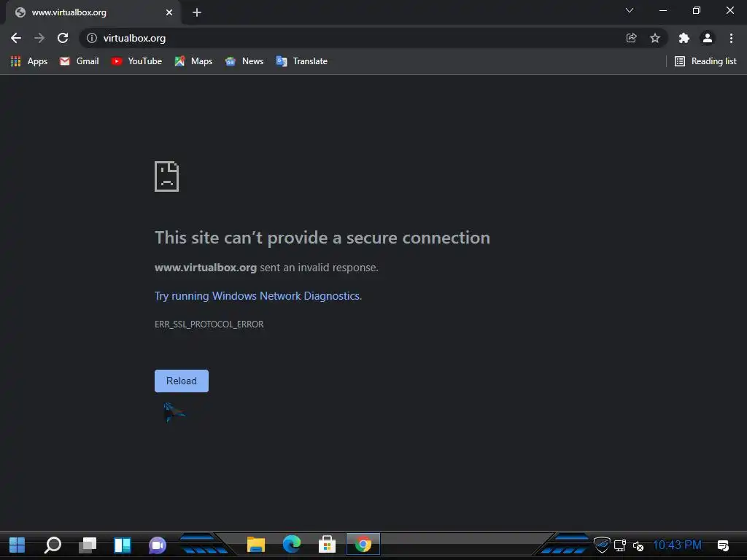This screenshot has height=560, width=747.
Task: Click the sad page error icon
Action: point(167,176)
